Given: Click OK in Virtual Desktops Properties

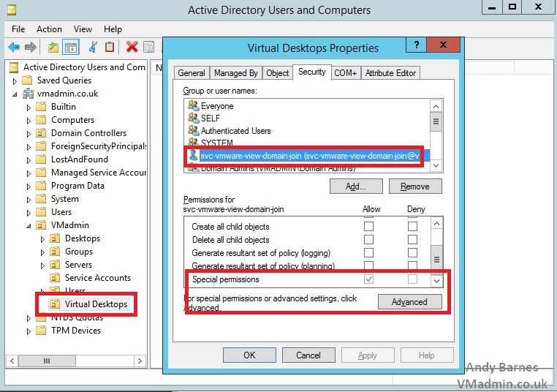Looking at the screenshot, I should coord(249,355).
